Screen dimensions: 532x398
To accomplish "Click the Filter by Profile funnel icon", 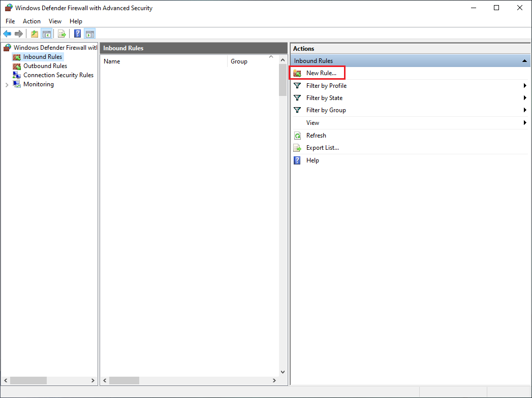I will pyautogui.click(x=297, y=86).
